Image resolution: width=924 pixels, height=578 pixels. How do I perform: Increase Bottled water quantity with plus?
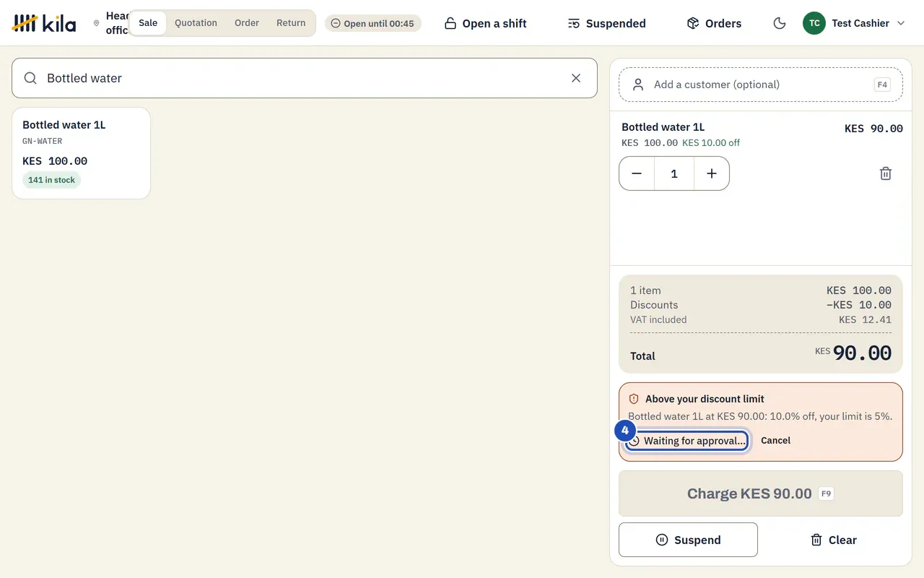(712, 173)
